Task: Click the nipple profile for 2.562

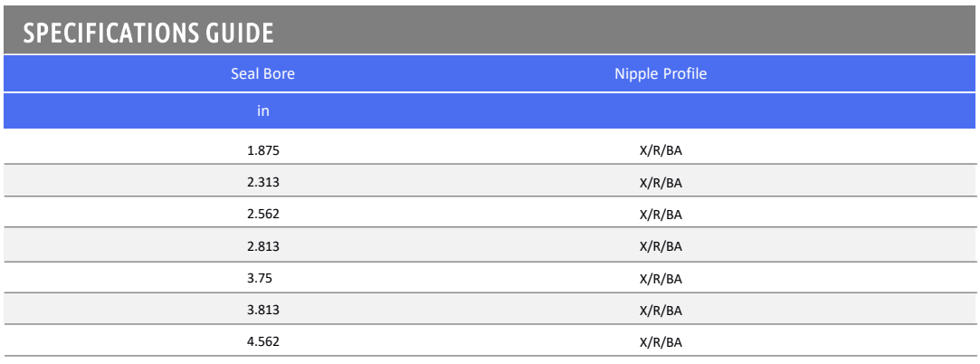Action: pyautogui.click(x=661, y=215)
